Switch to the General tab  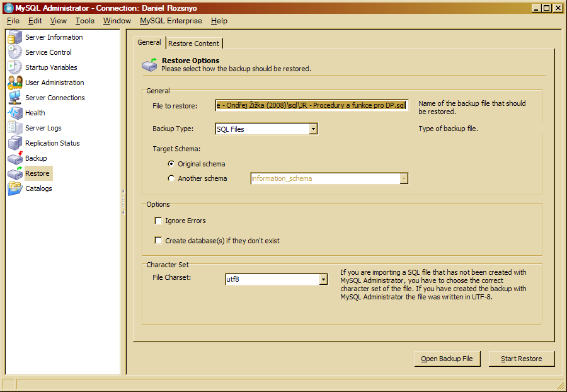pyautogui.click(x=149, y=43)
